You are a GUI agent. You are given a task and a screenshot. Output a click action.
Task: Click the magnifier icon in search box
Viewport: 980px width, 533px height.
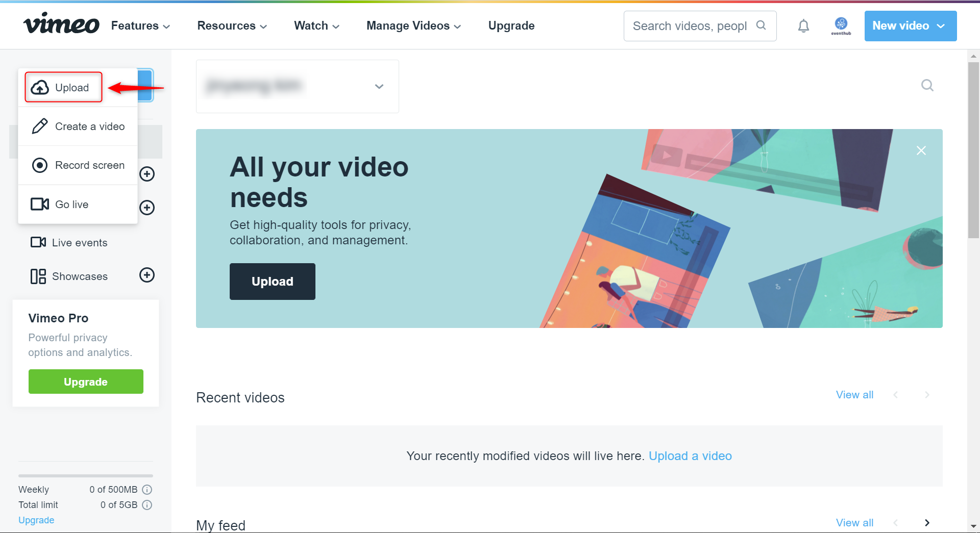pyautogui.click(x=761, y=26)
